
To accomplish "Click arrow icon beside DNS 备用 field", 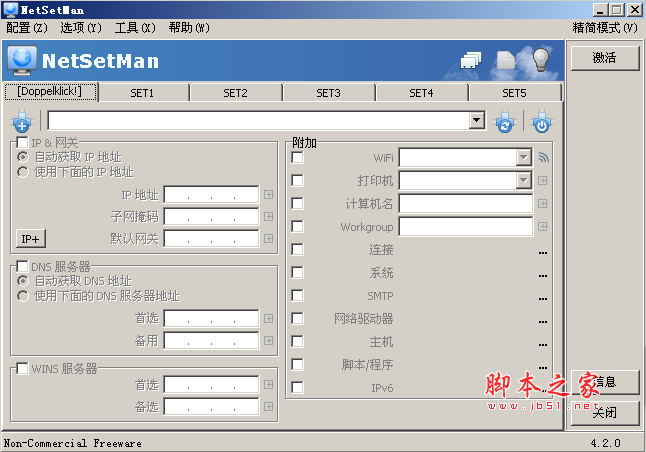I will [x=269, y=340].
